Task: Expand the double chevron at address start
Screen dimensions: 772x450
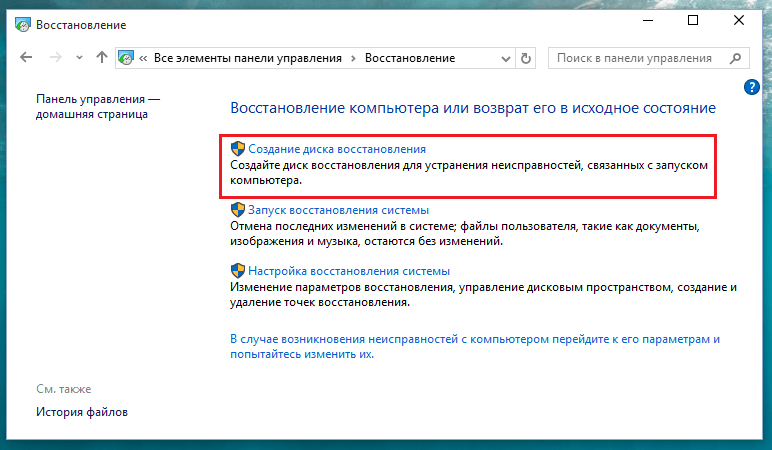Action: point(144,58)
